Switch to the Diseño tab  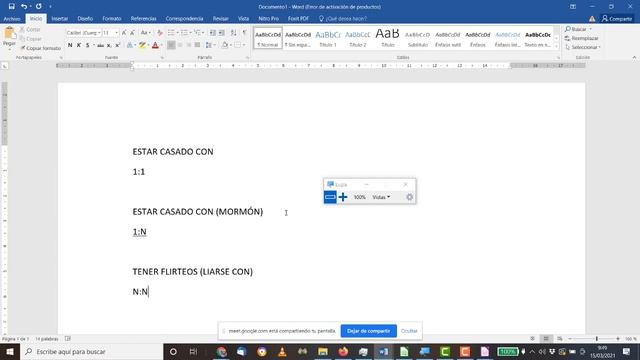click(85, 19)
